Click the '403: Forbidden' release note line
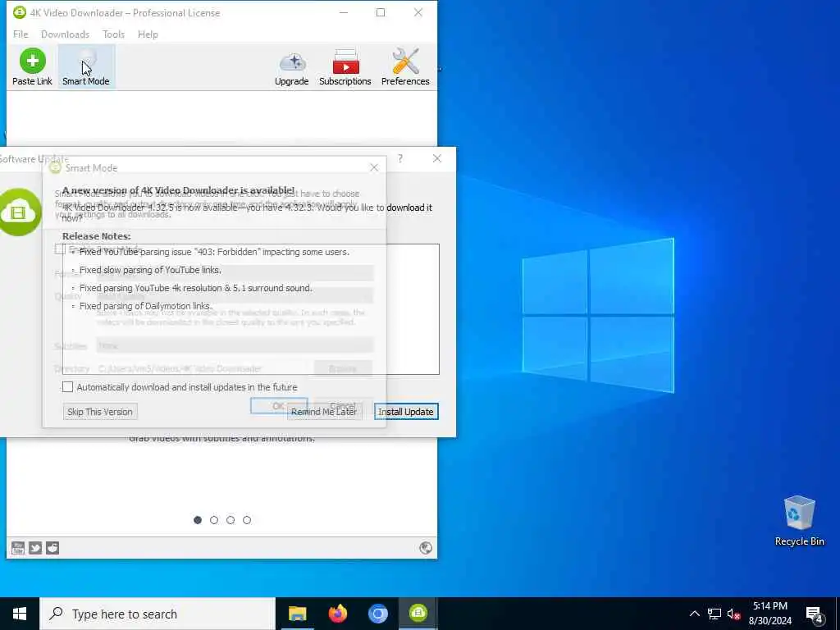 point(214,252)
